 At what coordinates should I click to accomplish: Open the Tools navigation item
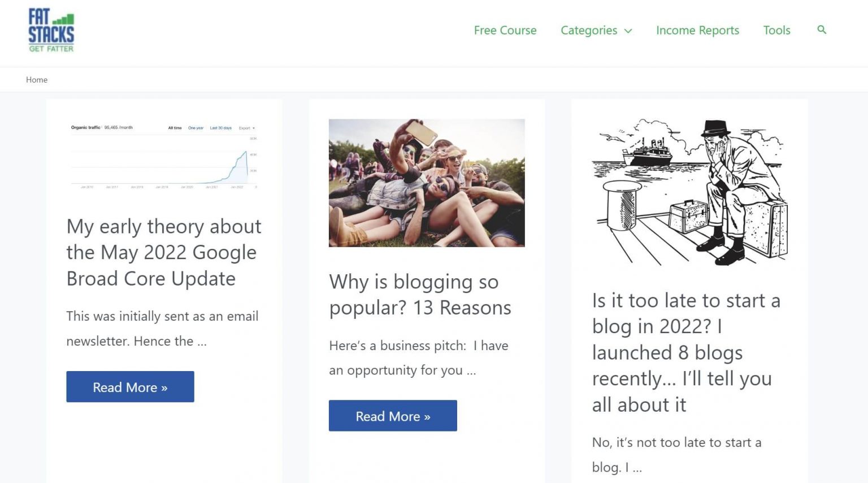click(x=776, y=31)
